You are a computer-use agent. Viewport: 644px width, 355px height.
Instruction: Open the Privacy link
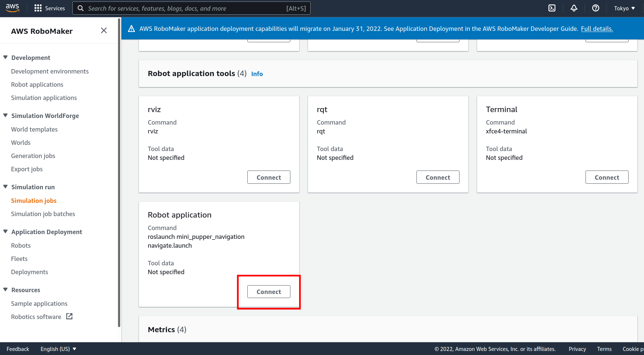(577, 349)
